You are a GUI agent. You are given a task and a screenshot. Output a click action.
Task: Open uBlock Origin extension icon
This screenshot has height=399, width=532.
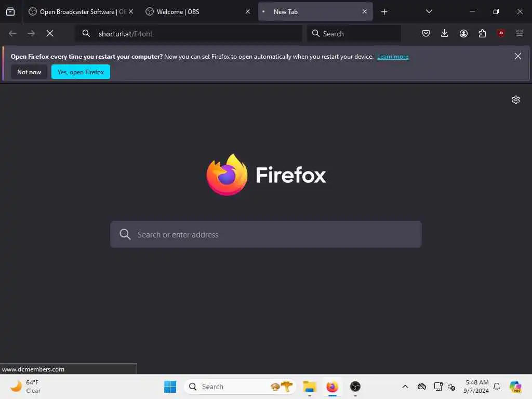(x=501, y=33)
